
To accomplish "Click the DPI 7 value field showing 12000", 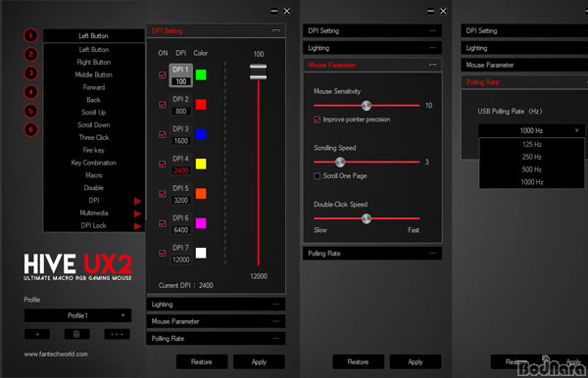I will pyautogui.click(x=181, y=260).
